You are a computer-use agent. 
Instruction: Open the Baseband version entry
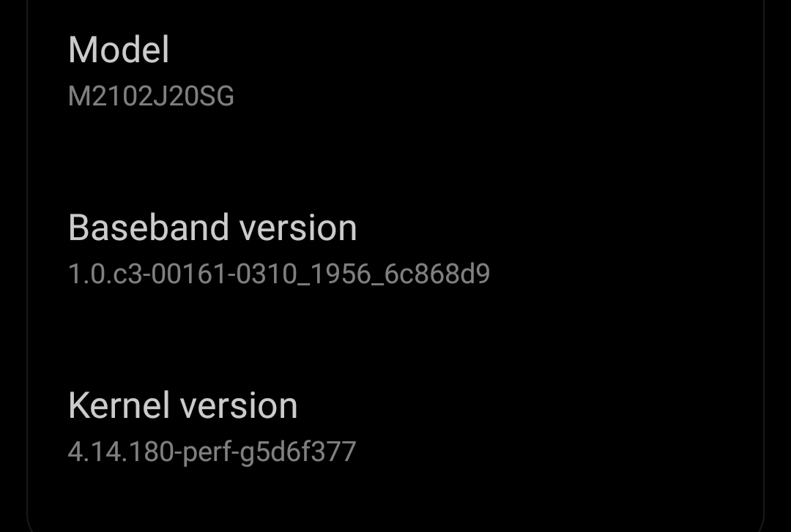pyautogui.click(x=395, y=250)
